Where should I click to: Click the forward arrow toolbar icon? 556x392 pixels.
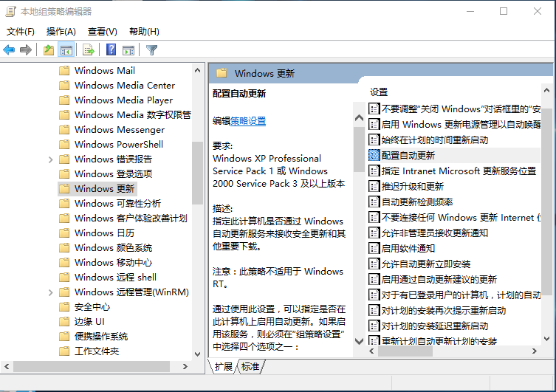(26, 50)
